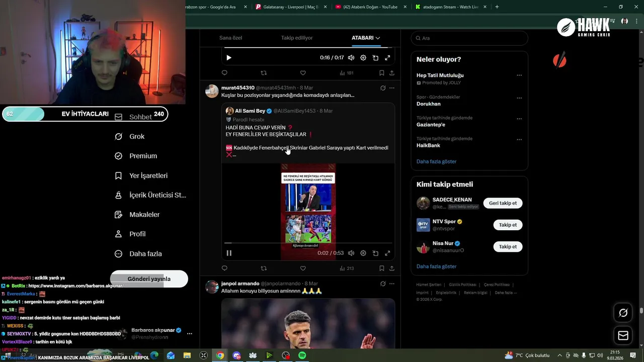Mute the playing video at 0:02 / 0:53
The height and width of the screenshot is (362, 644).
click(351, 253)
